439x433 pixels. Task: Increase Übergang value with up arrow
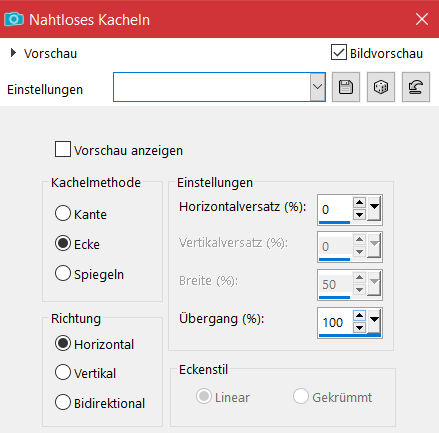point(359,315)
